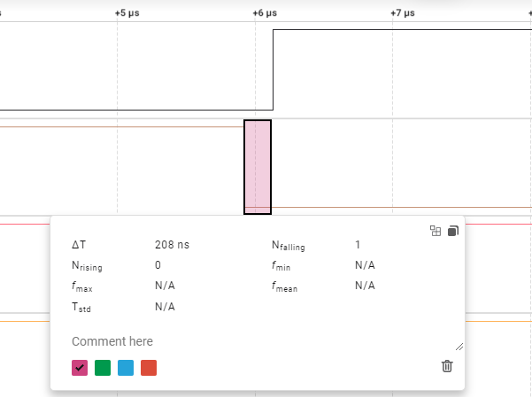Image resolution: width=532 pixels, height=397 pixels.
Task: Select the pink highlighted measurement region
Action: pos(258,166)
